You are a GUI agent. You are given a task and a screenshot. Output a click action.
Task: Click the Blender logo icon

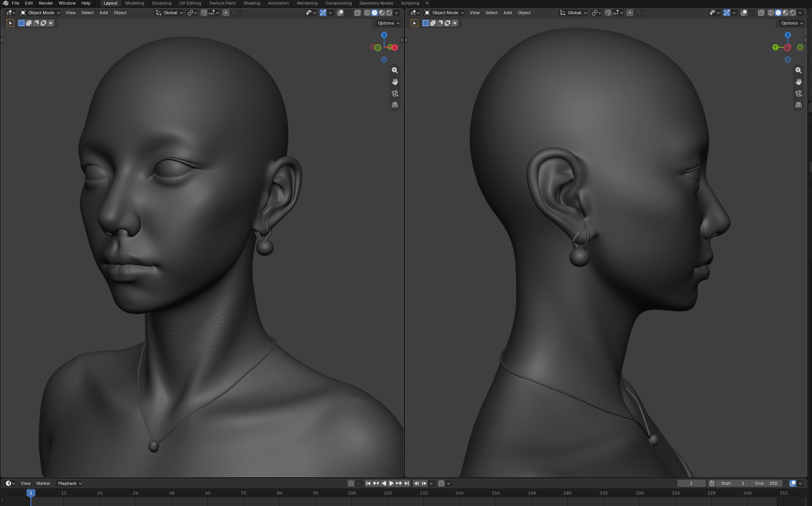point(5,3)
